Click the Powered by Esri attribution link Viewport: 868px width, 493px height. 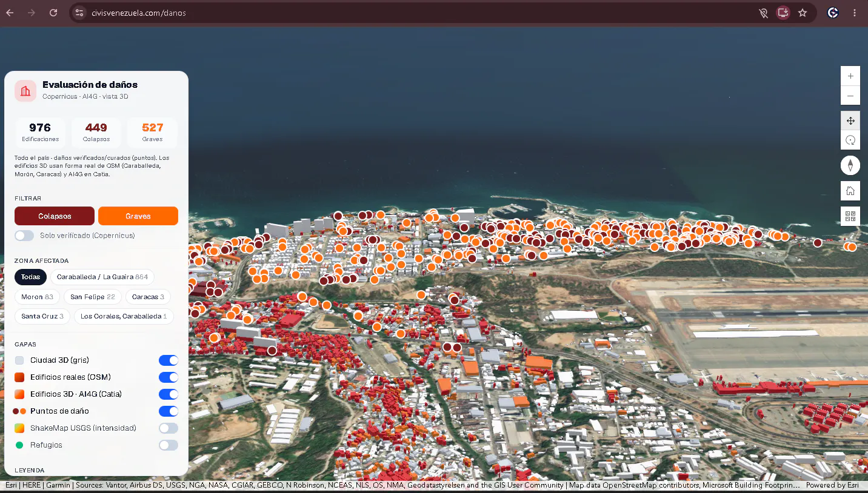point(832,485)
